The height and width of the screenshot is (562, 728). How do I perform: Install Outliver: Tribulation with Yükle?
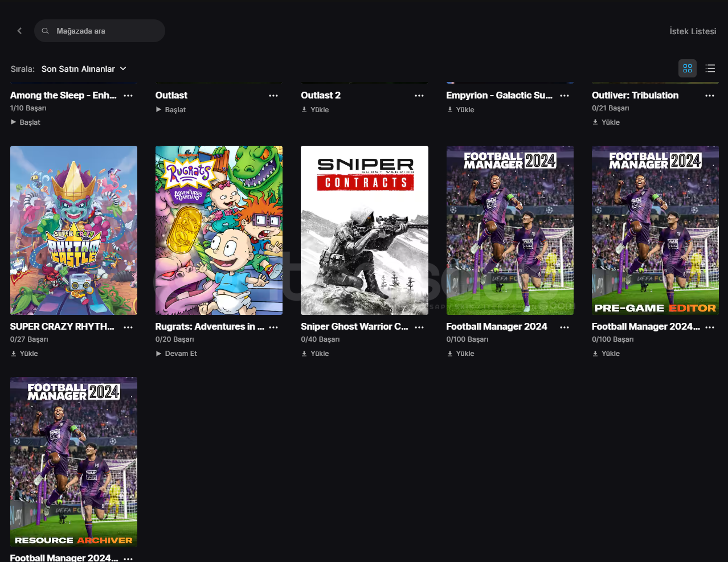click(606, 122)
